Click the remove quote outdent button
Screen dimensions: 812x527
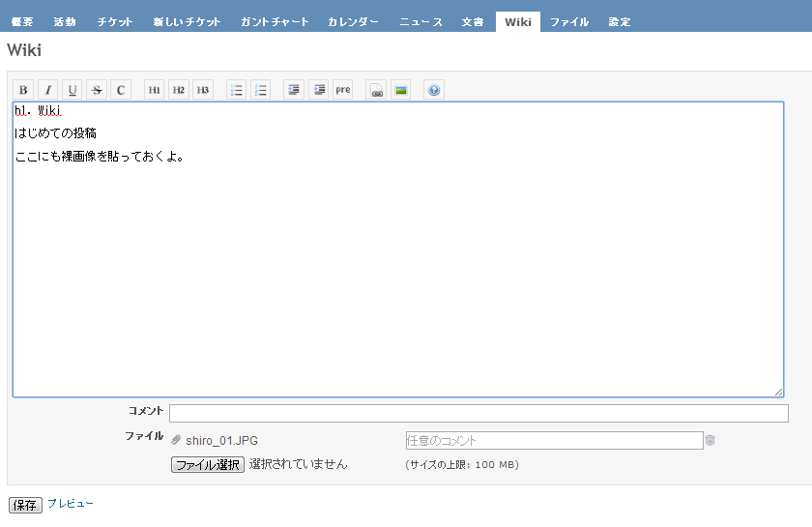coord(318,90)
